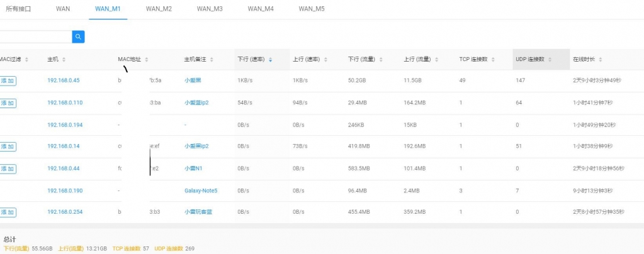Sort by 在线时长 column arrow icon
Screen dimensions: 644x254
(601, 60)
